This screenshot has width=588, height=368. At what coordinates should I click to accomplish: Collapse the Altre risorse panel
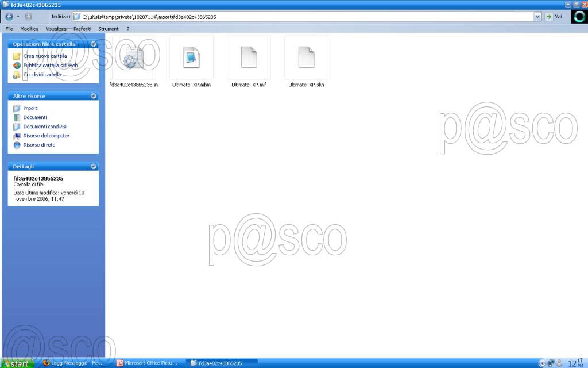coord(94,96)
